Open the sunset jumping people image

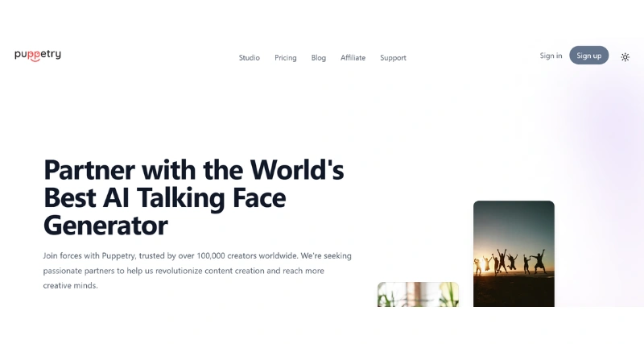[x=514, y=254]
